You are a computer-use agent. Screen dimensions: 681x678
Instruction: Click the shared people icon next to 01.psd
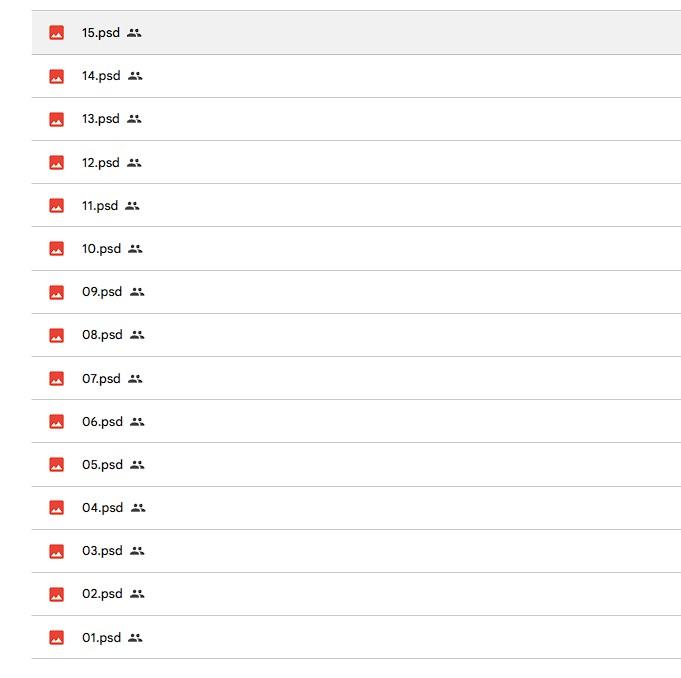(x=136, y=638)
